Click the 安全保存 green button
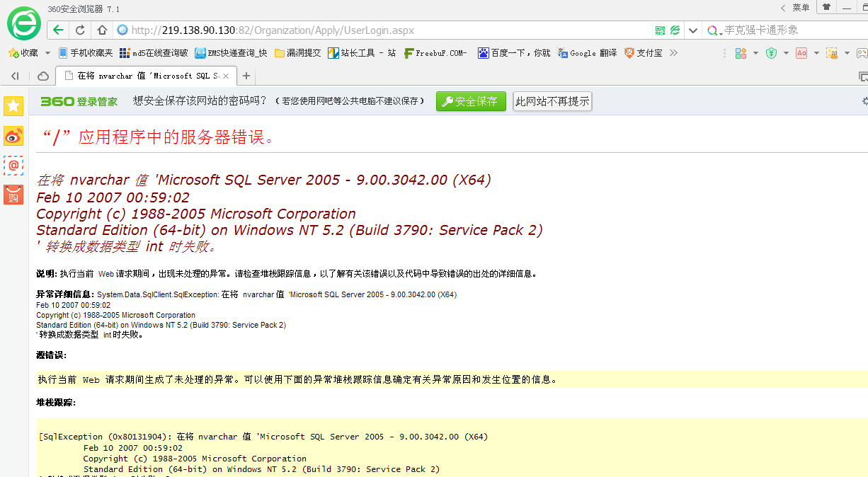 471,101
